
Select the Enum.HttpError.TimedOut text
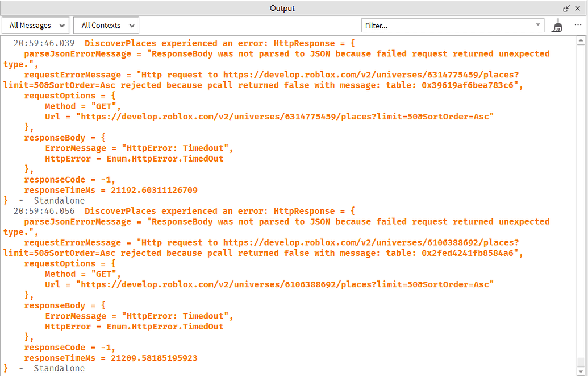pyautogui.click(x=165, y=159)
